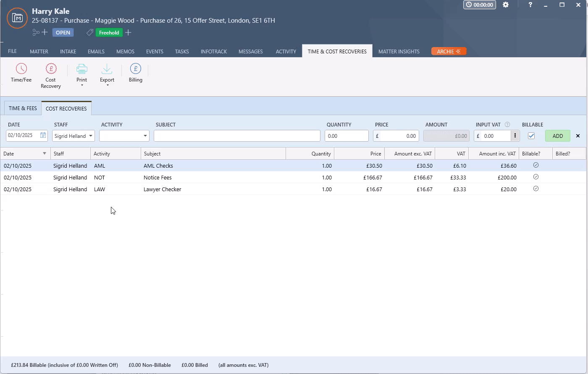The height and width of the screenshot is (374, 588).
Task: Toggle billable status for AML Checks row
Action: (x=535, y=166)
